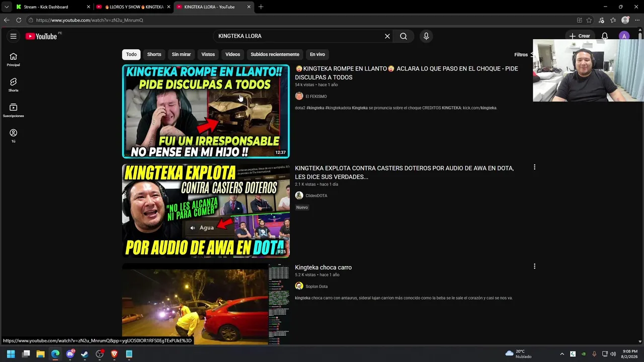Open the KINGTEKA ROMPE EN LLANTO video title
The image size is (644, 362).
point(407,73)
